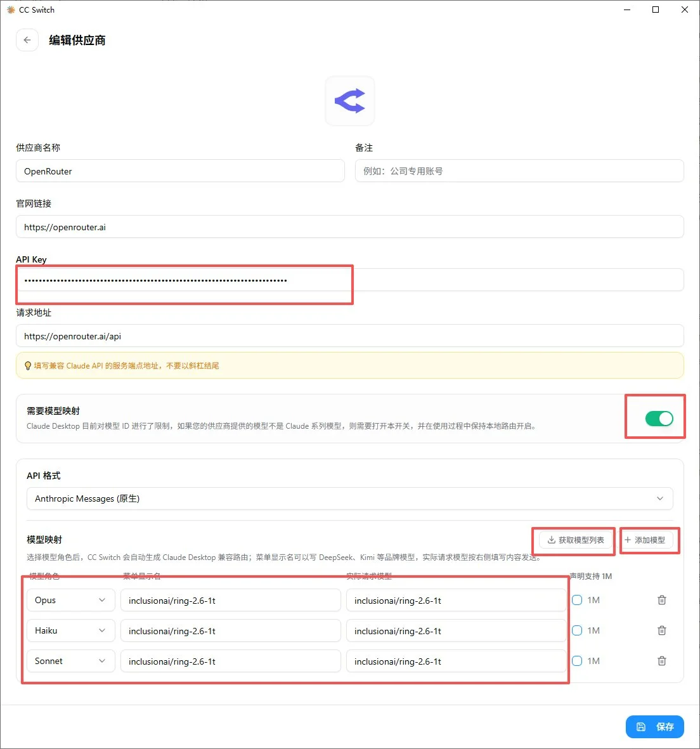This screenshot has width=700, height=749.
Task: Click the back arrow button
Action: [x=27, y=40]
